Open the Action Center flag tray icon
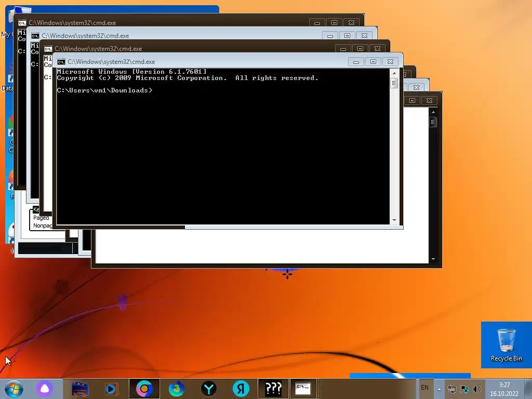532x399 pixels. pos(464,389)
